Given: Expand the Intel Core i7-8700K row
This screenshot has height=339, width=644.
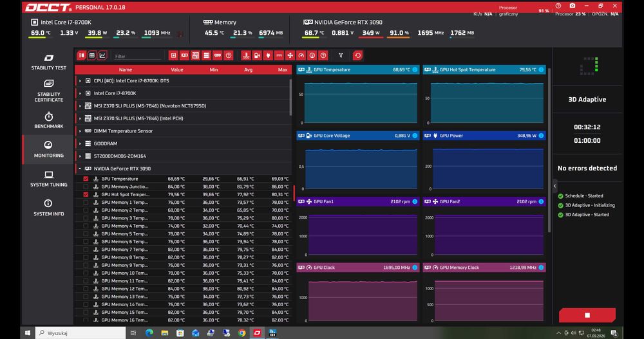Looking at the screenshot, I should coord(80,93).
